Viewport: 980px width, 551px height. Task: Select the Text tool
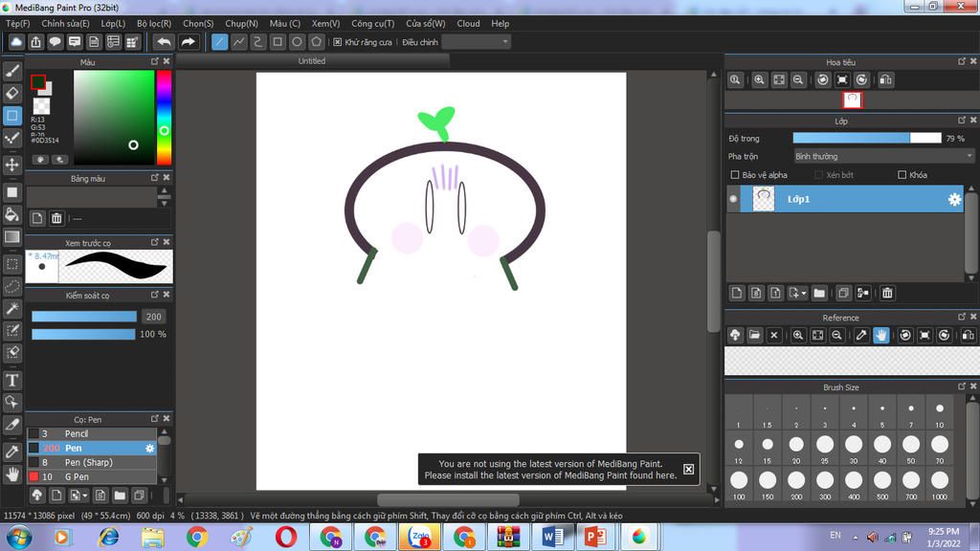[11, 380]
